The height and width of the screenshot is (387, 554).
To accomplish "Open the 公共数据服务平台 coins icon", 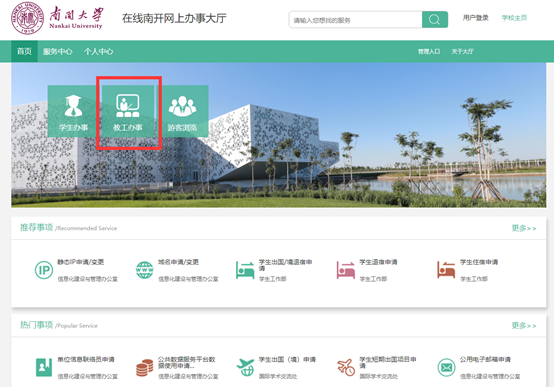I will (x=145, y=368).
